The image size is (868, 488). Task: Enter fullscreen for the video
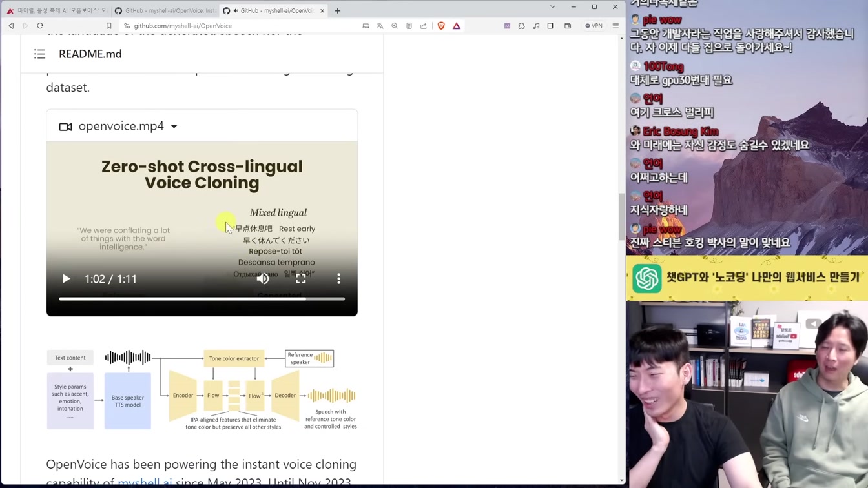click(301, 279)
